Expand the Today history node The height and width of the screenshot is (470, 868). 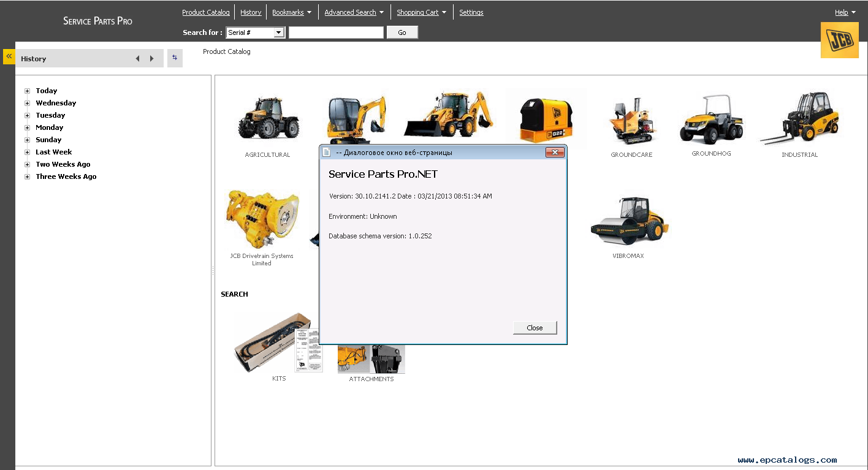pyautogui.click(x=27, y=91)
